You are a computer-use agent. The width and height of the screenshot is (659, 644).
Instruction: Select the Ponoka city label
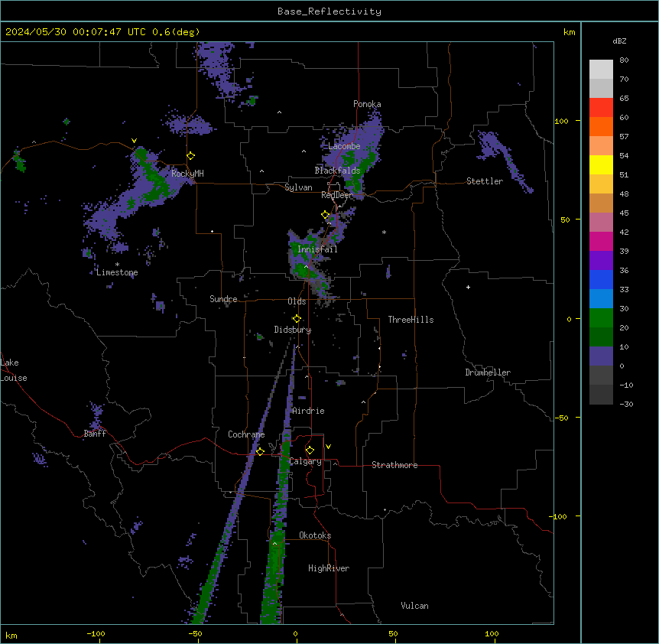(x=367, y=104)
